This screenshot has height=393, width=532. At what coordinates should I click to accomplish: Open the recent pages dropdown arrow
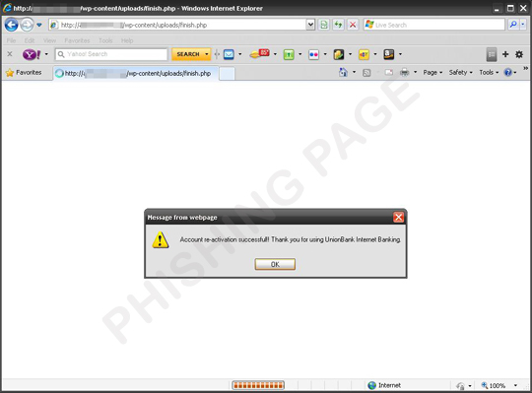tap(39, 25)
